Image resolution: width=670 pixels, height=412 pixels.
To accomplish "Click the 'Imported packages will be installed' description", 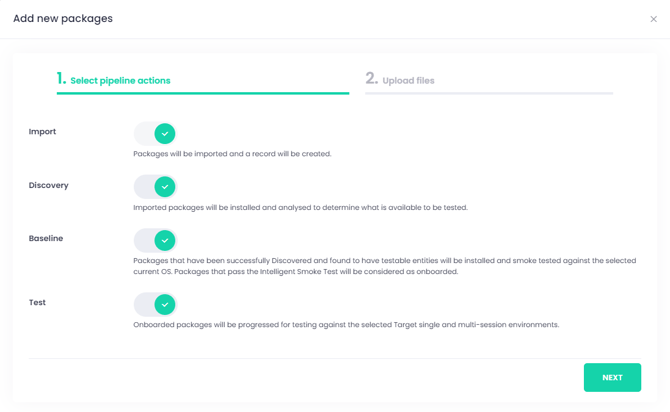I will [300, 208].
